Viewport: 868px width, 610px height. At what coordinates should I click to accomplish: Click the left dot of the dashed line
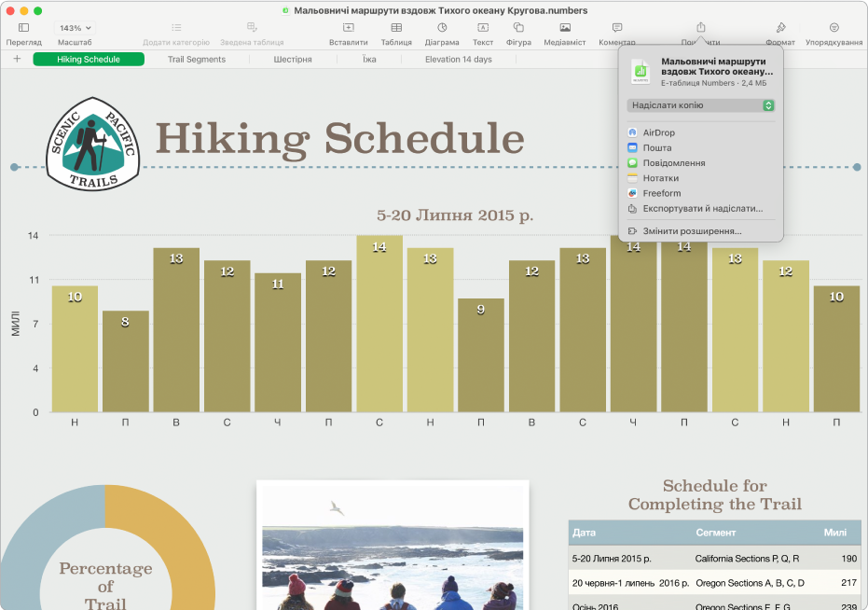tap(15, 167)
